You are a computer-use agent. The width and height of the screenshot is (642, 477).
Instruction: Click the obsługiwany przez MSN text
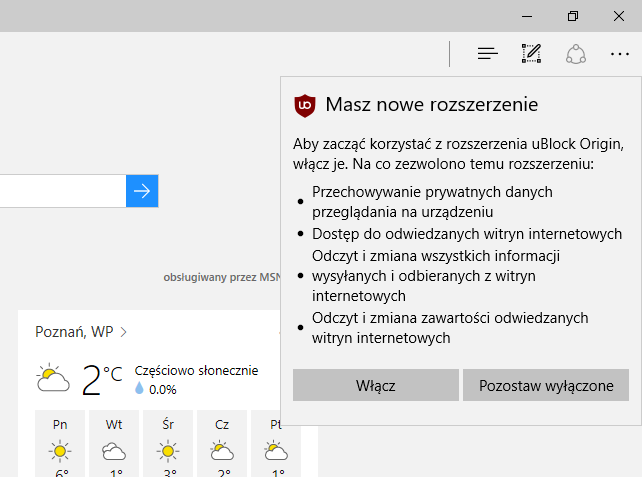(222, 277)
